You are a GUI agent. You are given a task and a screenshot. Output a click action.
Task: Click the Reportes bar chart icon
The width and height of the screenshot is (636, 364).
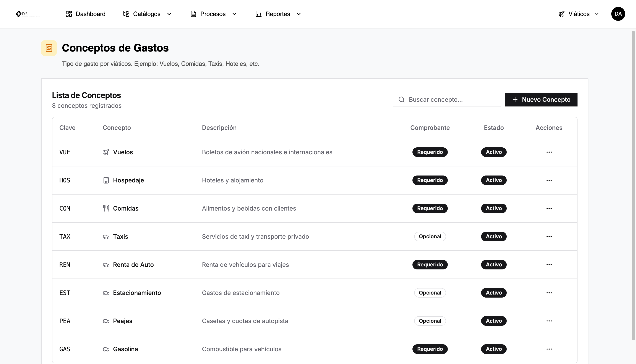(x=258, y=14)
